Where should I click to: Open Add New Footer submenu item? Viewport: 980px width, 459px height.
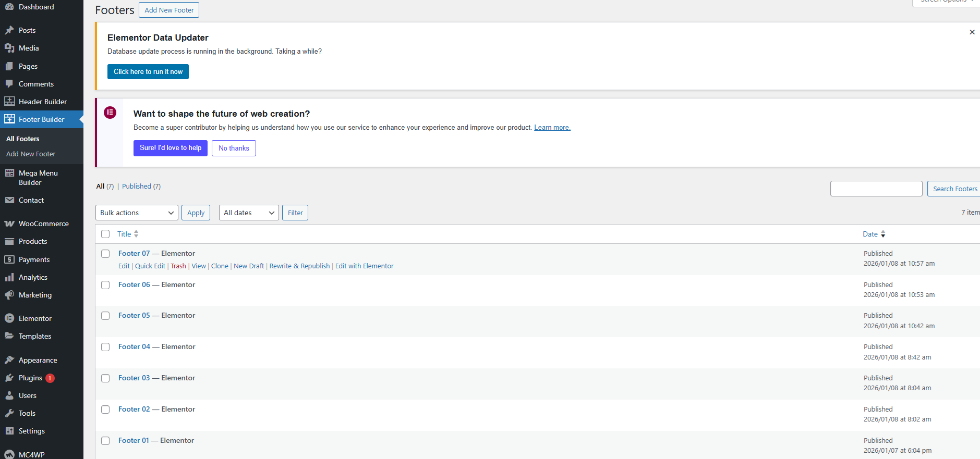pyautogui.click(x=31, y=154)
